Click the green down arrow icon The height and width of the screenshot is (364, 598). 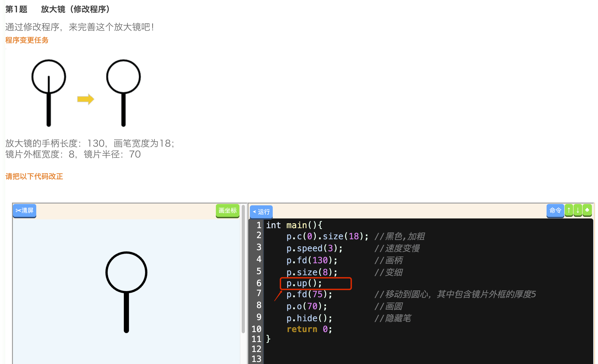(x=578, y=210)
